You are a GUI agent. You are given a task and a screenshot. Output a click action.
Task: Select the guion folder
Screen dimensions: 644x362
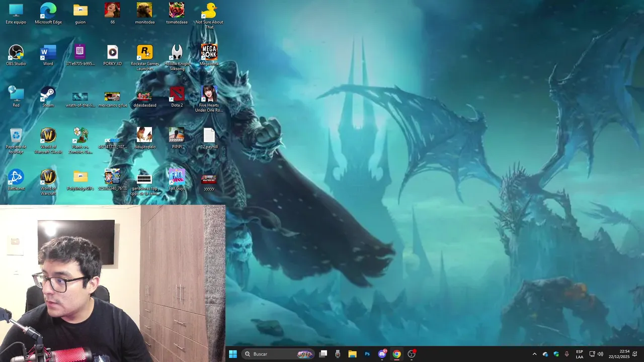(80, 14)
